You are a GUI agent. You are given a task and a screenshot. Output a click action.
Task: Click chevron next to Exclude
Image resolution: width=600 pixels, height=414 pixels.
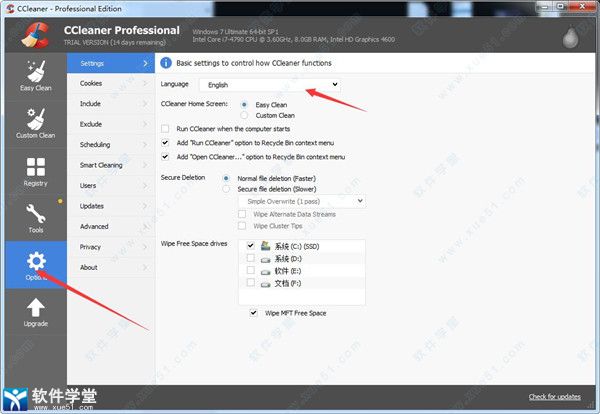click(x=145, y=124)
